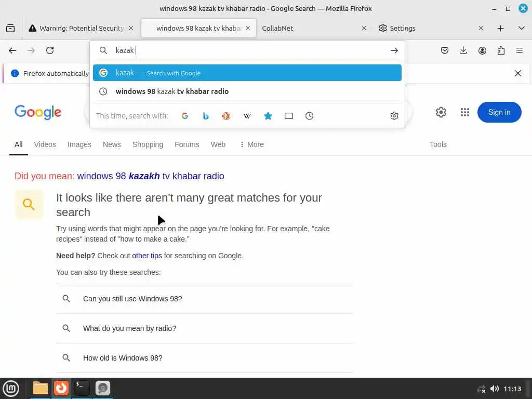
Task: Open the Downloads panel
Action: click(x=463, y=50)
